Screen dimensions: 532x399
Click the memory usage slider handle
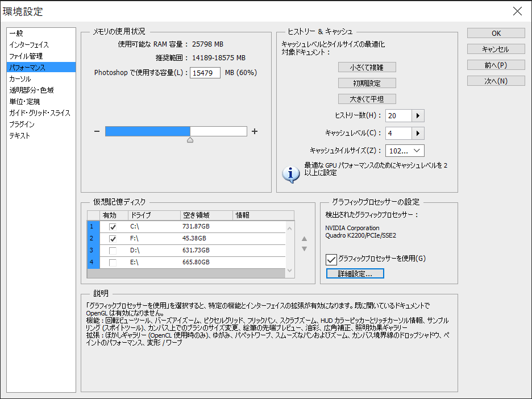point(190,139)
